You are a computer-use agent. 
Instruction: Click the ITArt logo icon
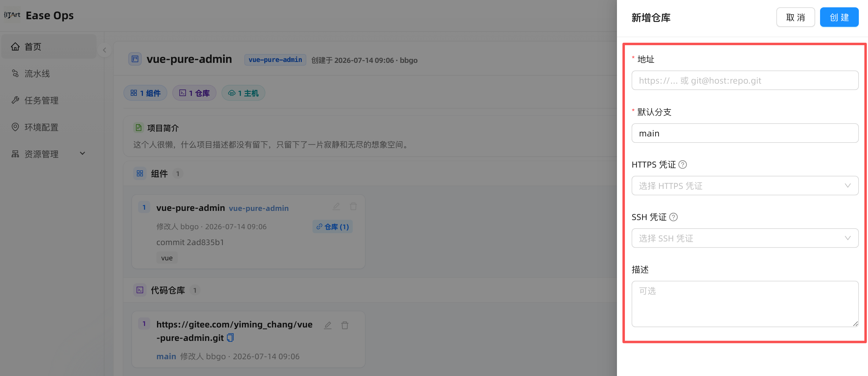click(12, 15)
